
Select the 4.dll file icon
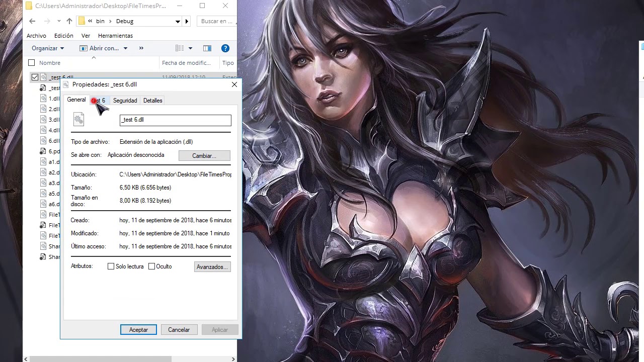pos(44,130)
